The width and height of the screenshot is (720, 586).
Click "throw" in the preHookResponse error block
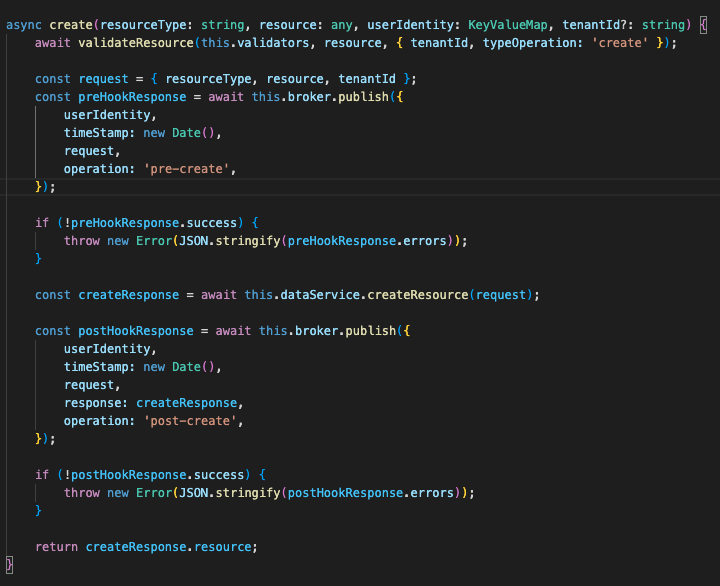point(82,241)
